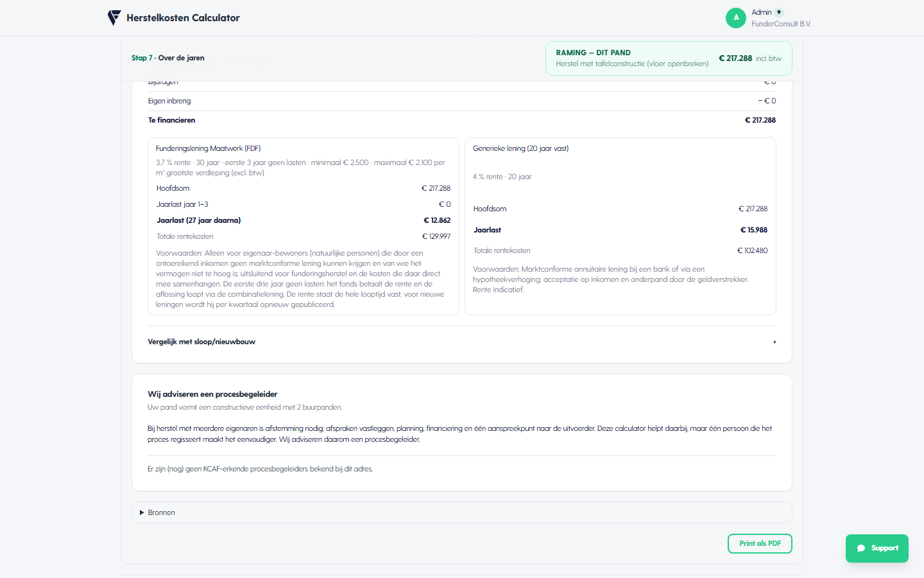The height and width of the screenshot is (578, 924).
Task: Click the Support chat bubble icon
Action: tap(861, 548)
